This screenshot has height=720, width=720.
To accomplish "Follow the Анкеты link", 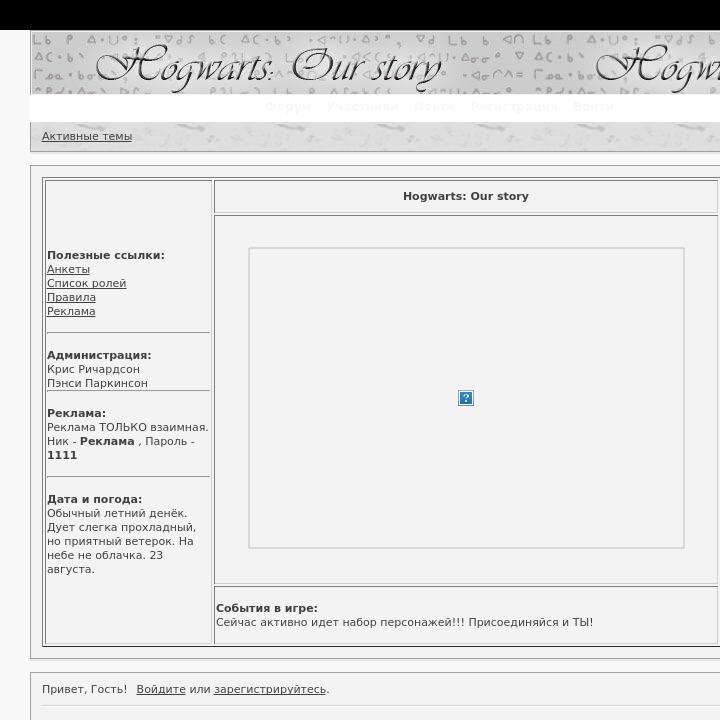I will click(x=68, y=269).
